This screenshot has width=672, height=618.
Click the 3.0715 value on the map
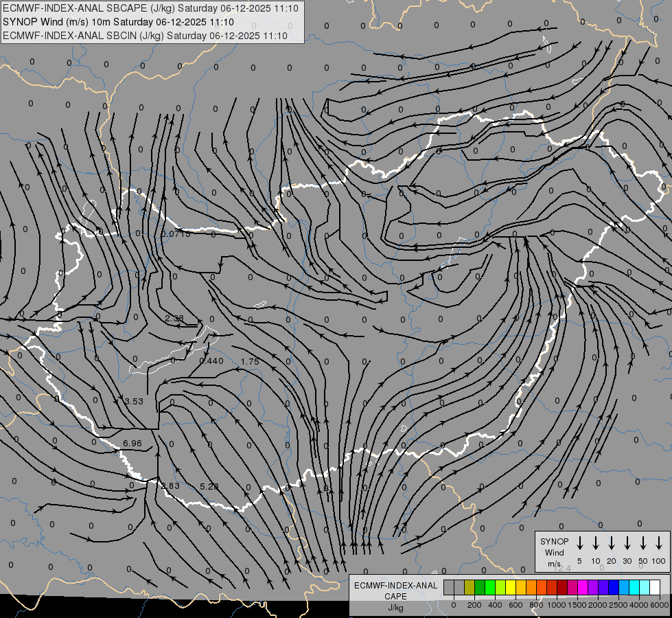pyautogui.click(x=176, y=233)
